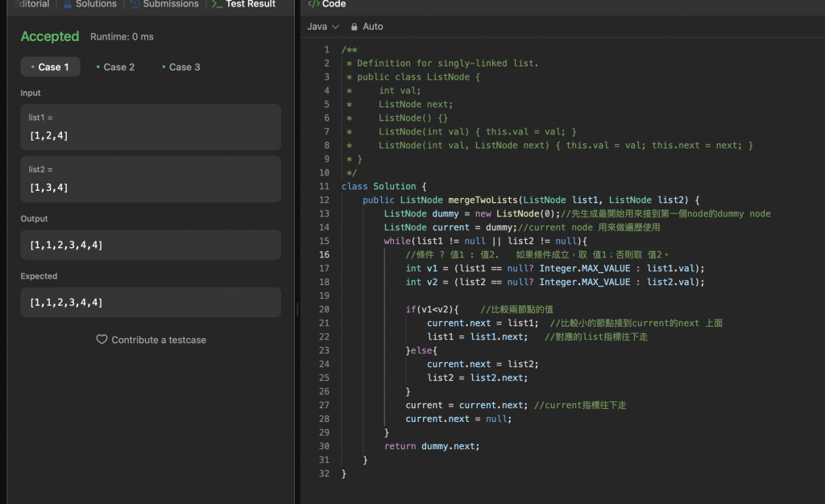
Task: Open the Java language dropdown
Action: pyautogui.click(x=322, y=27)
